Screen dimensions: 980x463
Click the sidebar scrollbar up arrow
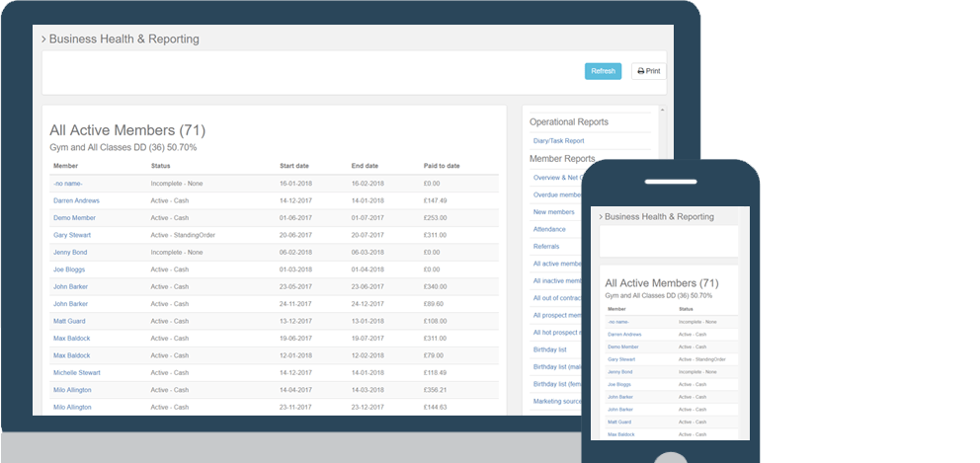(662, 110)
